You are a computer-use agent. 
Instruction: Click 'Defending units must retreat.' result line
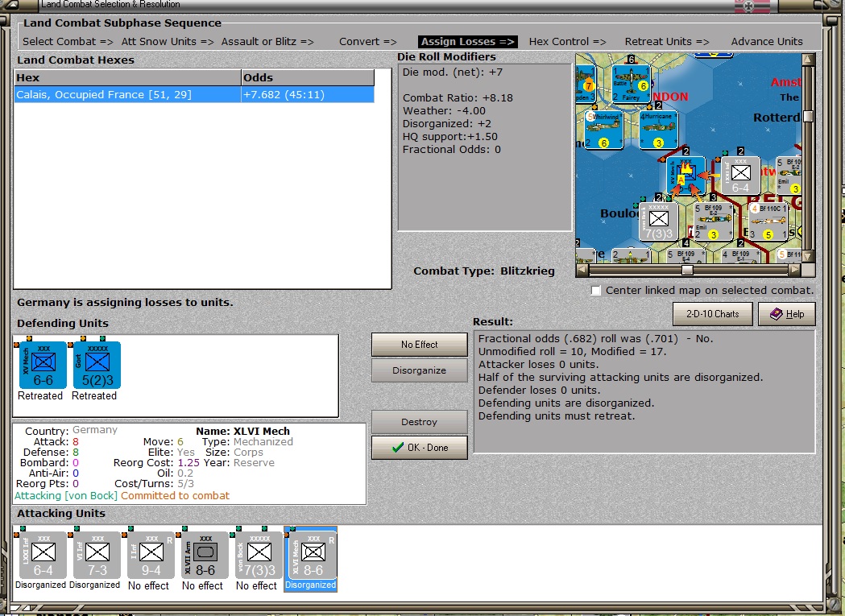pyautogui.click(x=557, y=416)
